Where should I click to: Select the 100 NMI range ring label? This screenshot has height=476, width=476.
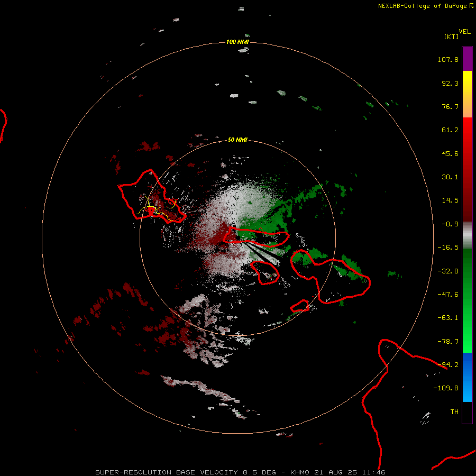237,42
